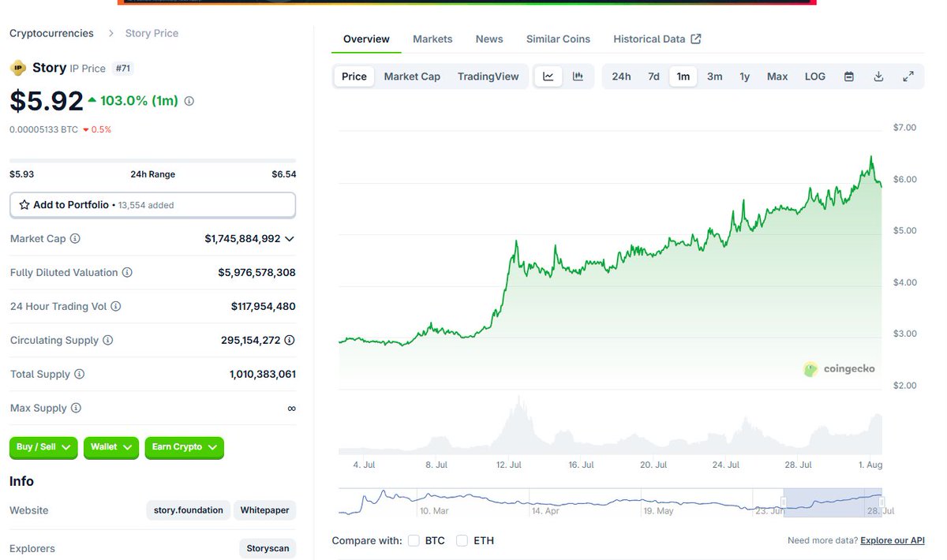Set chart range to 7d
This screenshot has width=947, height=560.
[x=653, y=77]
